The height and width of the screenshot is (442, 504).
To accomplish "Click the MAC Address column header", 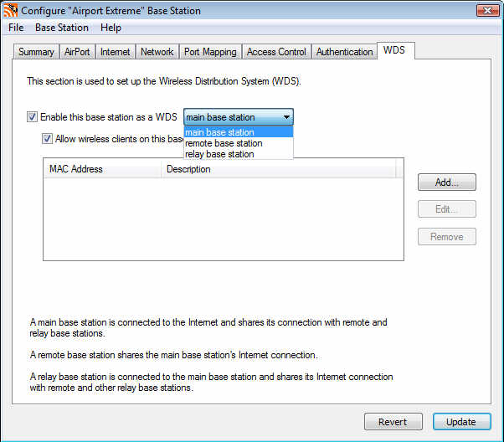I will [x=102, y=169].
